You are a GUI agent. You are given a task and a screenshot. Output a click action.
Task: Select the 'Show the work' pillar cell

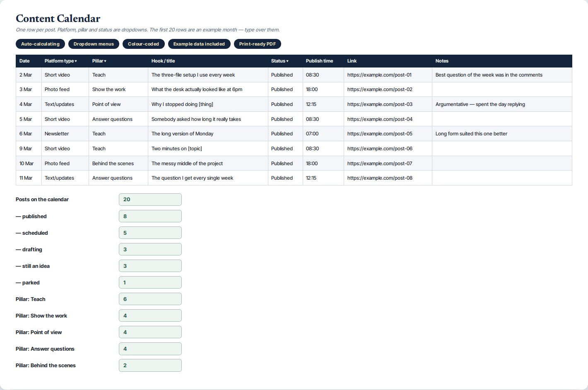pyautogui.click(x=118, y=89)
